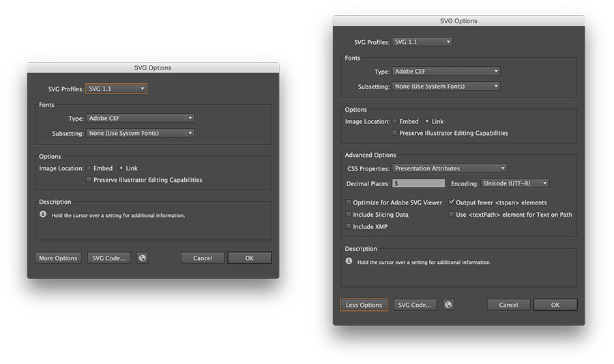Click inside the Decimal Places field
Viewport: 614px width, 364px height.
419,183
